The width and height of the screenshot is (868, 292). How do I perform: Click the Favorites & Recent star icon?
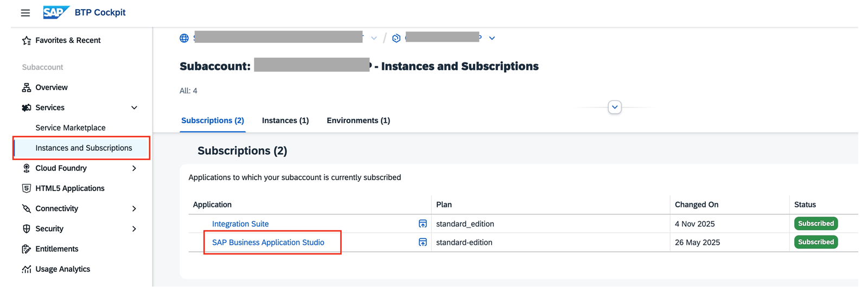[27, 41]
